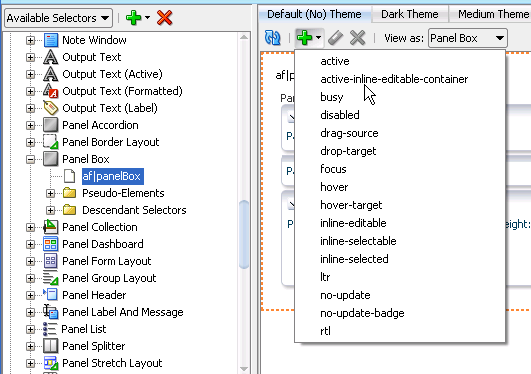Click the Descendant Selectors folder icon

70,210
